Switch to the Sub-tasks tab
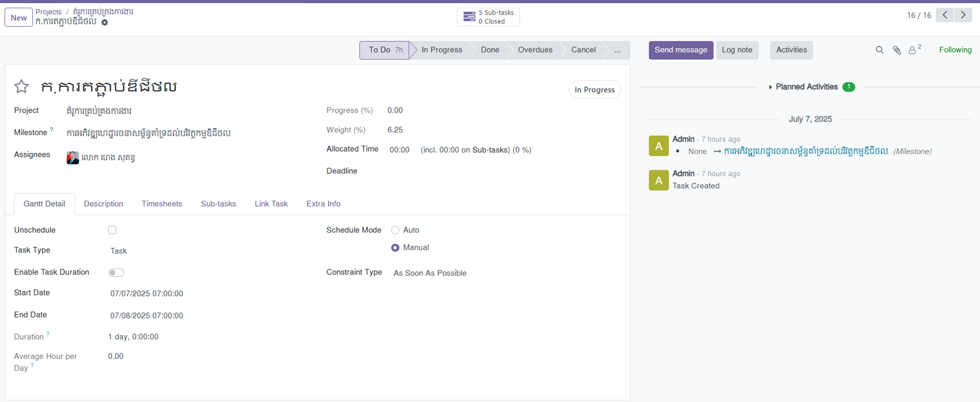The image size is (980, 402). 218,204
